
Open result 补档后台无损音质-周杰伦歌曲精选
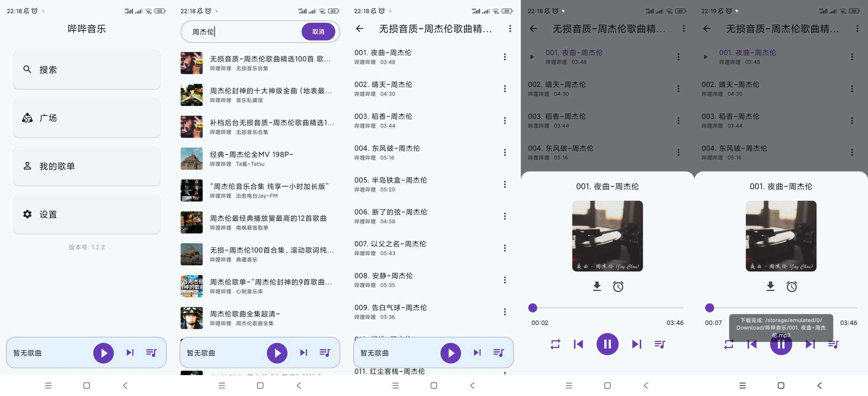260,127
